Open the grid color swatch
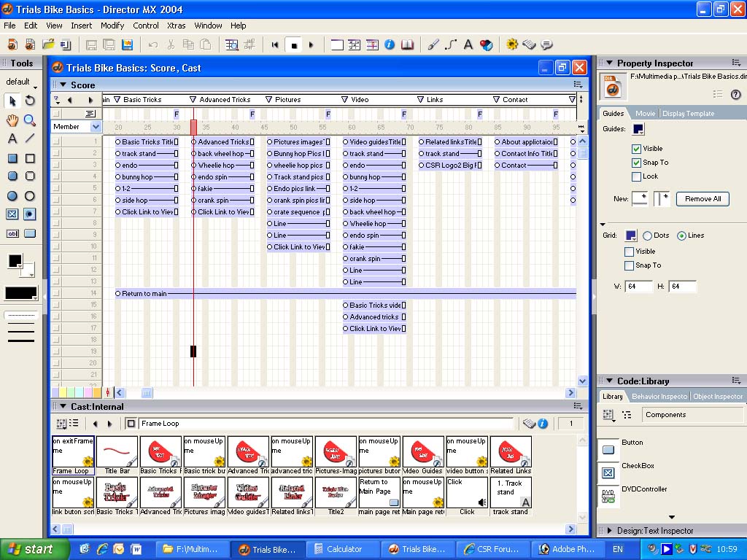Viewport: 747px width, 560px height. [631, 236]
